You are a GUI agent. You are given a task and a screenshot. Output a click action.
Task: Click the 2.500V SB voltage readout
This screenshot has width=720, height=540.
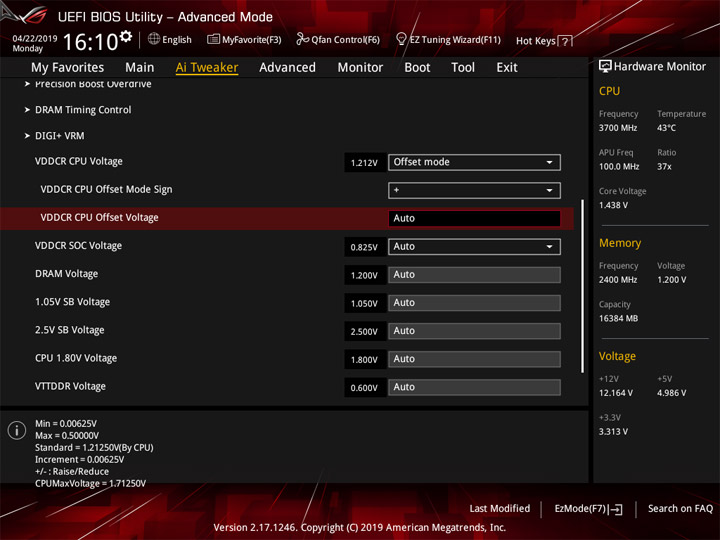364,332
